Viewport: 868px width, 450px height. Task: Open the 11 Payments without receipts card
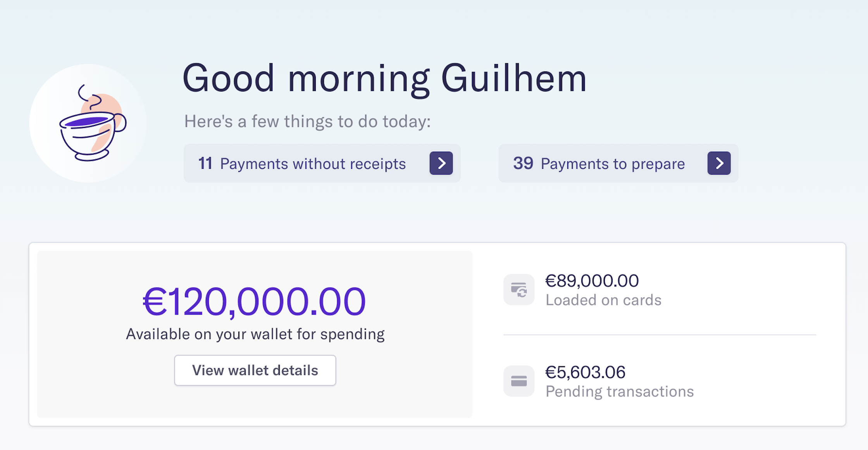[x=322, y=163]
